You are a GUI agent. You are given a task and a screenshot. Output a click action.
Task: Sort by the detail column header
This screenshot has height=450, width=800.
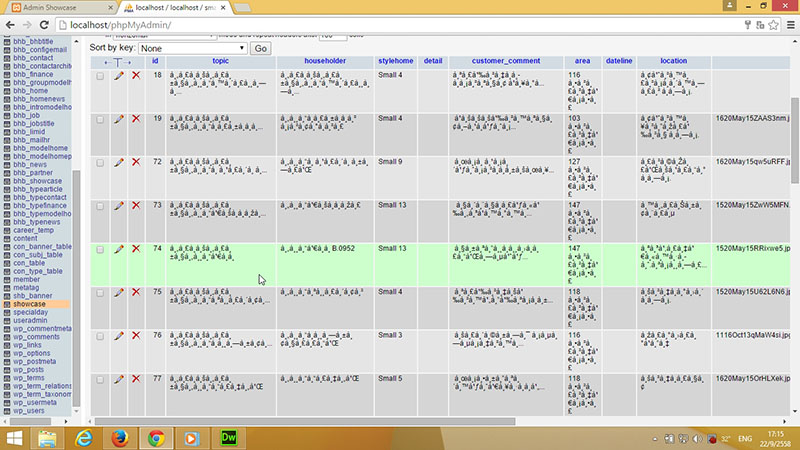tap(433, 61)
